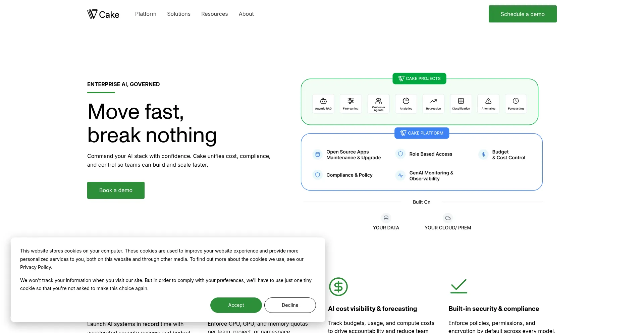Image resolution: width=644 pixels, height=333 pixels.
Task: Click the Schedule a demo button
Action: tap(522, 14)
